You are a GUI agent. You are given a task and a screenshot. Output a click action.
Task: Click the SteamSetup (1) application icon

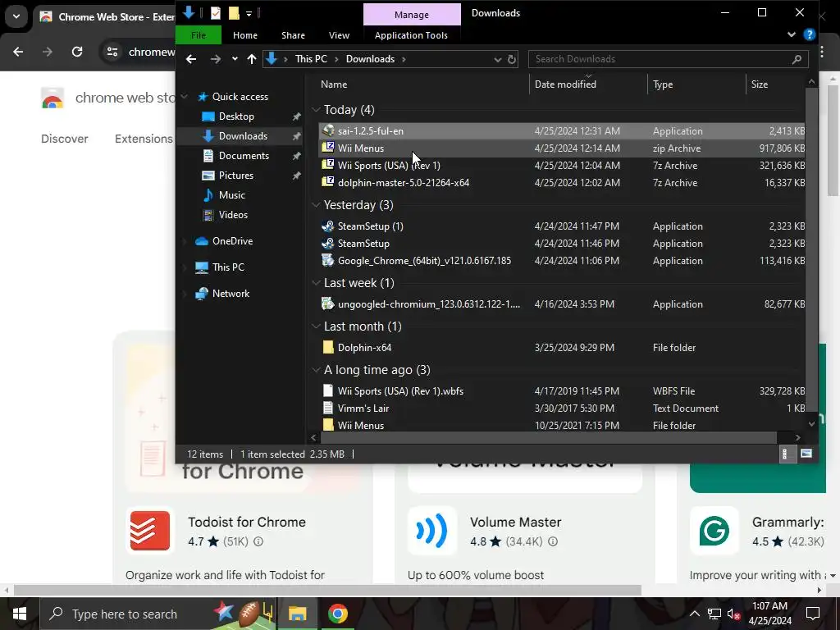[x=328, y=226]
